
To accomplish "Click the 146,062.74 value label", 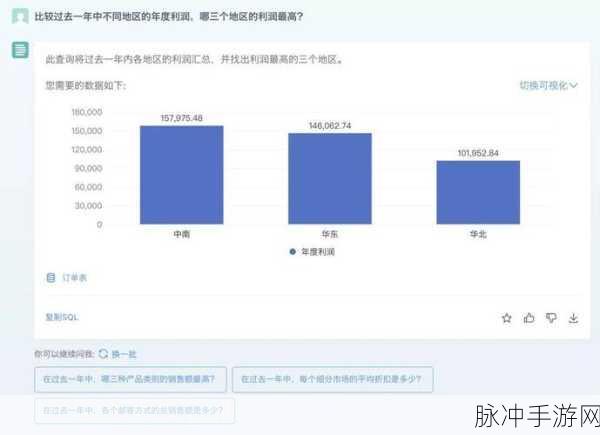I will pos(330,125).
